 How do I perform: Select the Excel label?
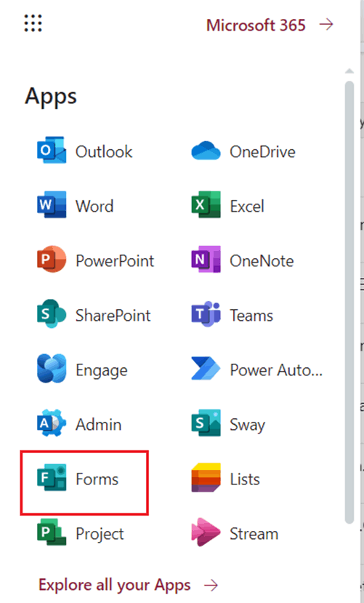click(x=246, y=206)
